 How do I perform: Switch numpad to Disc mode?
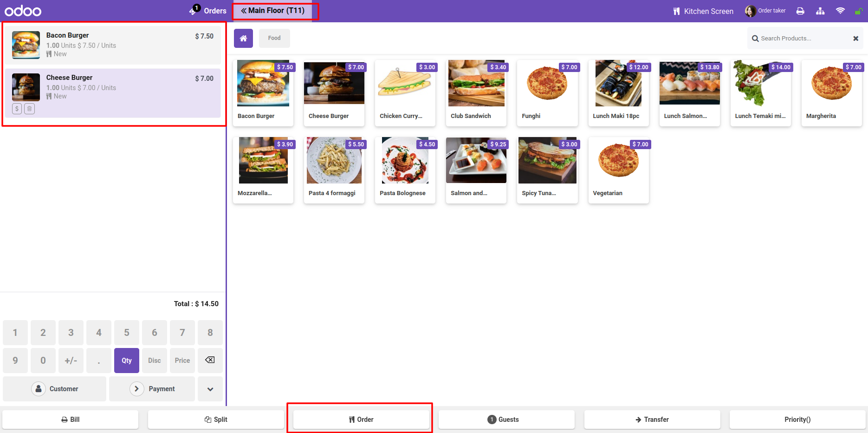(155, 360)
